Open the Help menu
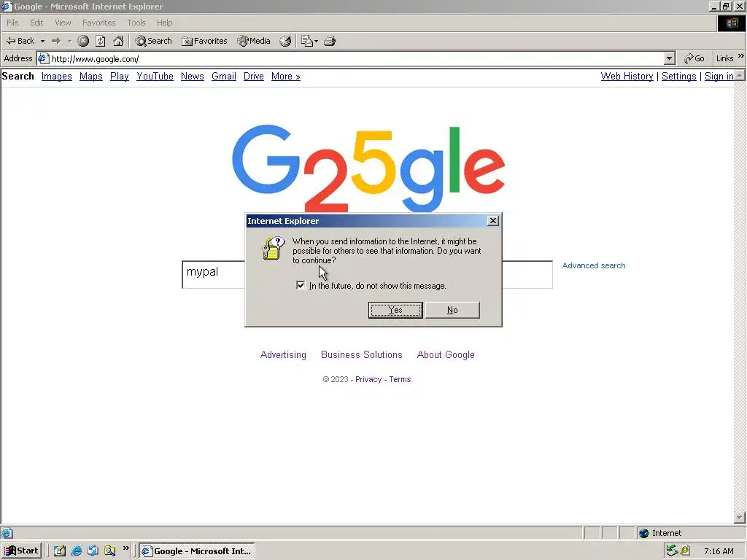This screenshot has width=747, height=560. (x=164, y=23)
